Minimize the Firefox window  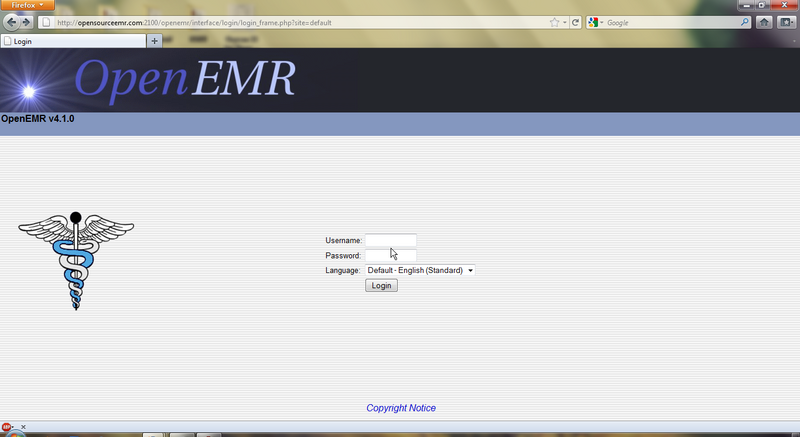(746, 5)
